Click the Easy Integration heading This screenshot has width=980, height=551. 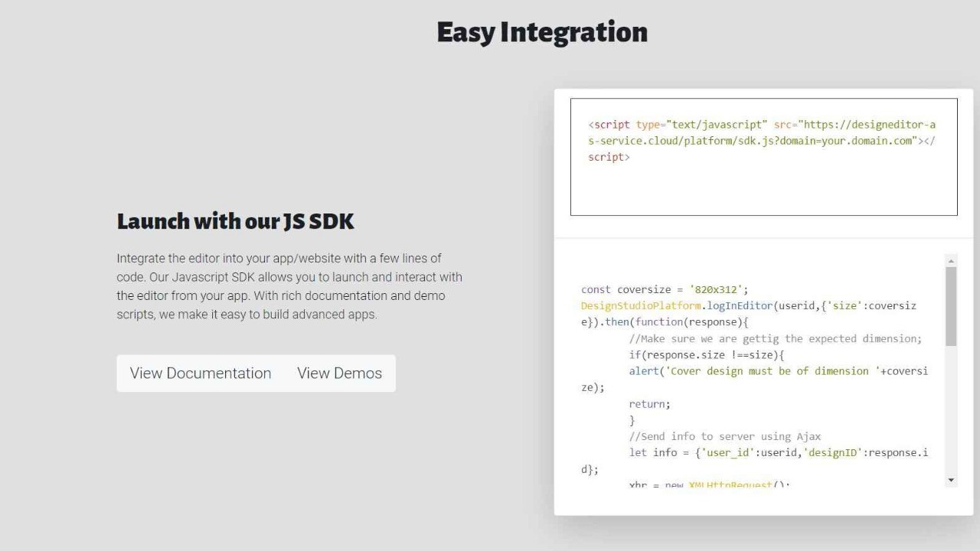tap(541, 31)
